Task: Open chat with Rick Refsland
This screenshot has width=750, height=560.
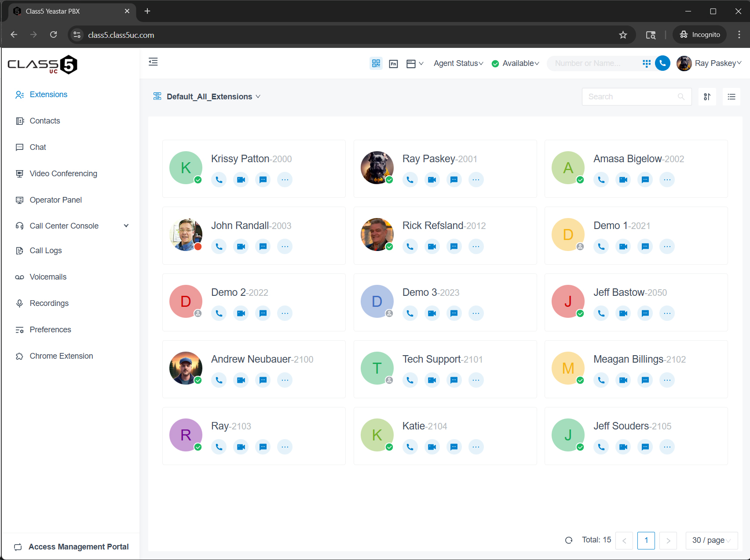Action: pos(454,247)
